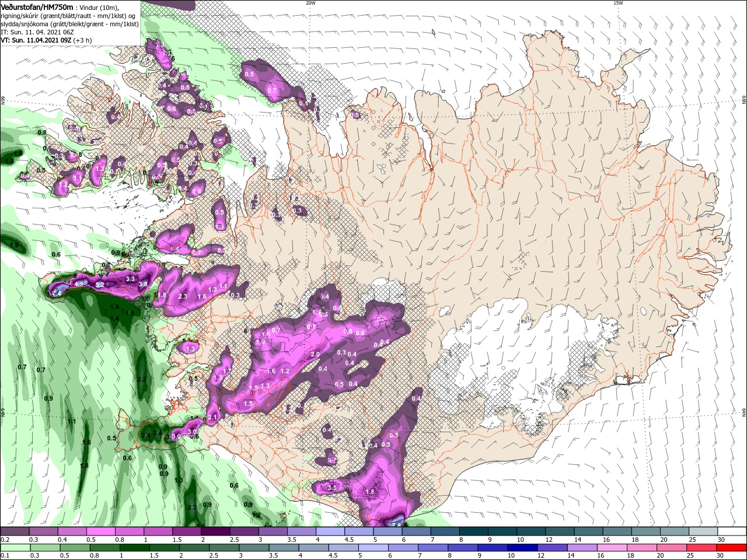Click the white top-row swatch starting at 30
747x560 pixels.
731,531
